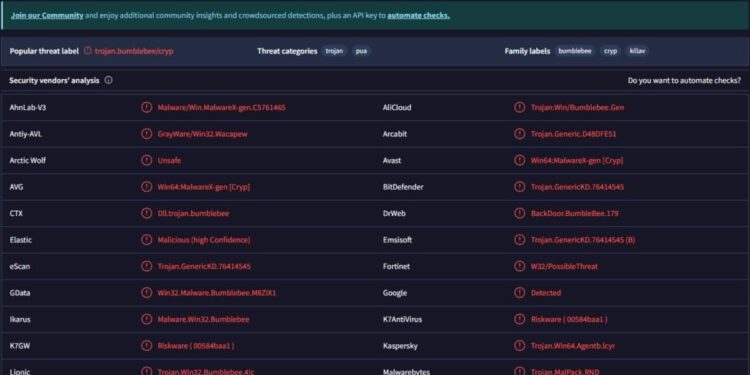Select the trojan threat category tag

pos(334,51)
